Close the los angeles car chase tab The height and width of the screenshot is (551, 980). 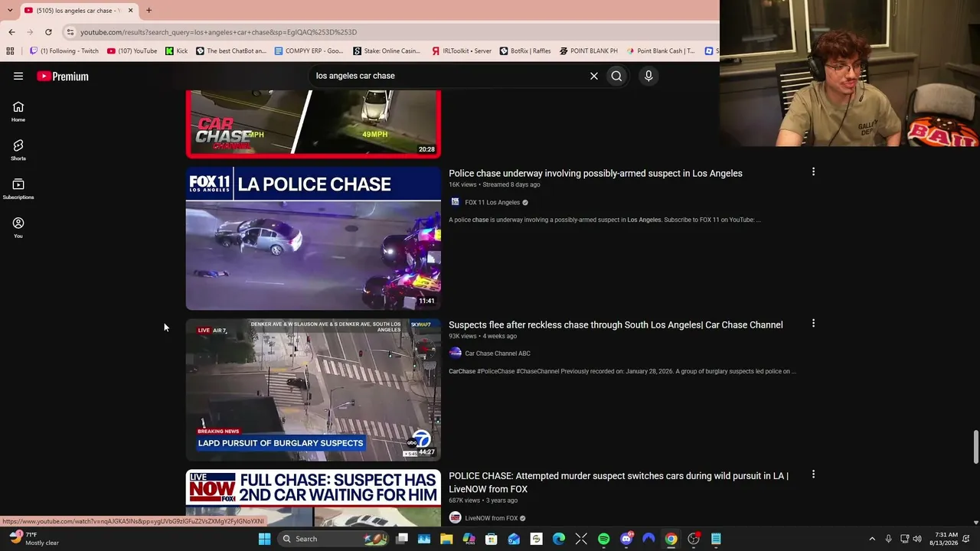coord(130,11)
